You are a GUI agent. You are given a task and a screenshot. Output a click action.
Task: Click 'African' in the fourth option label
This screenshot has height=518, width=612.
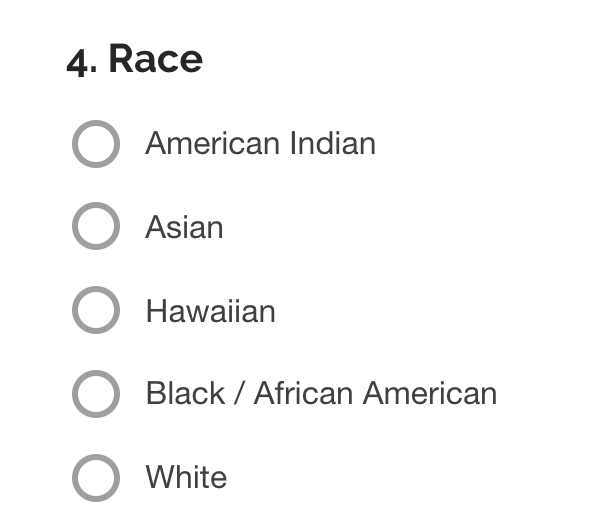pos(304,394)
